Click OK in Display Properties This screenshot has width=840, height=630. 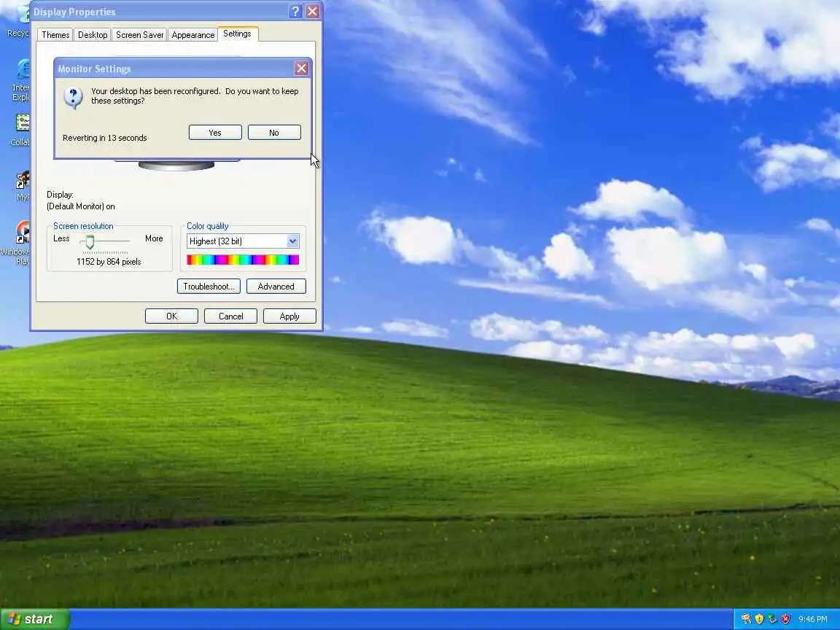171,316
